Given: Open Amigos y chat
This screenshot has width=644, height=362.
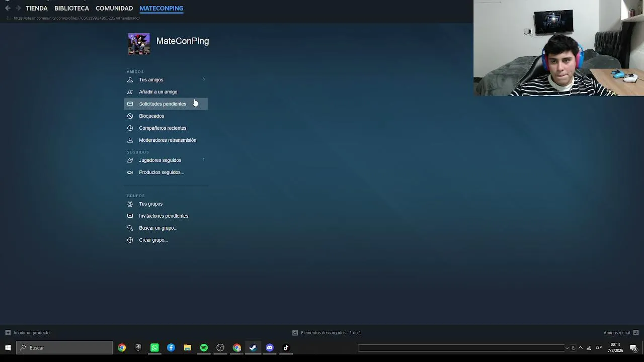Looking at the screenshot, I should tap(617, 333).
